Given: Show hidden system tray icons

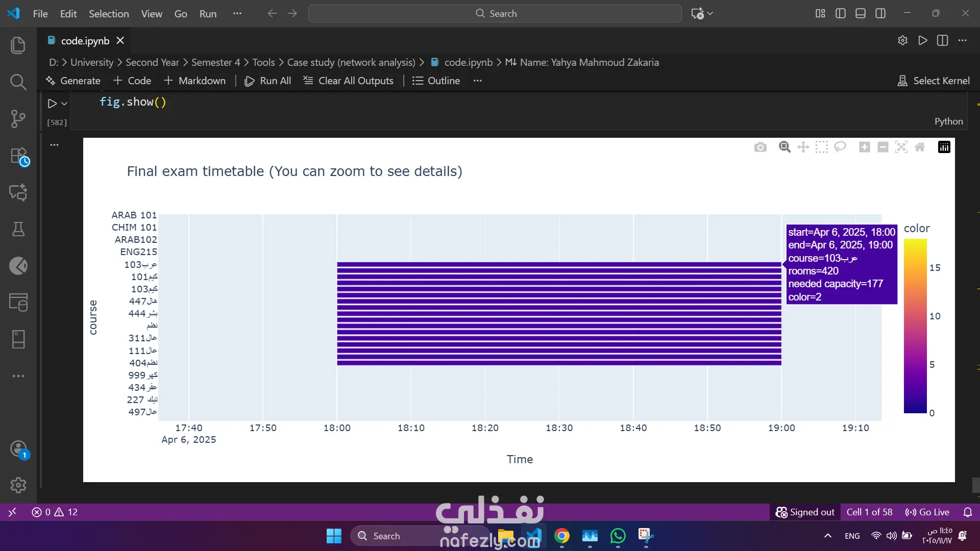Looking at the screenshot, I should 827,536.
